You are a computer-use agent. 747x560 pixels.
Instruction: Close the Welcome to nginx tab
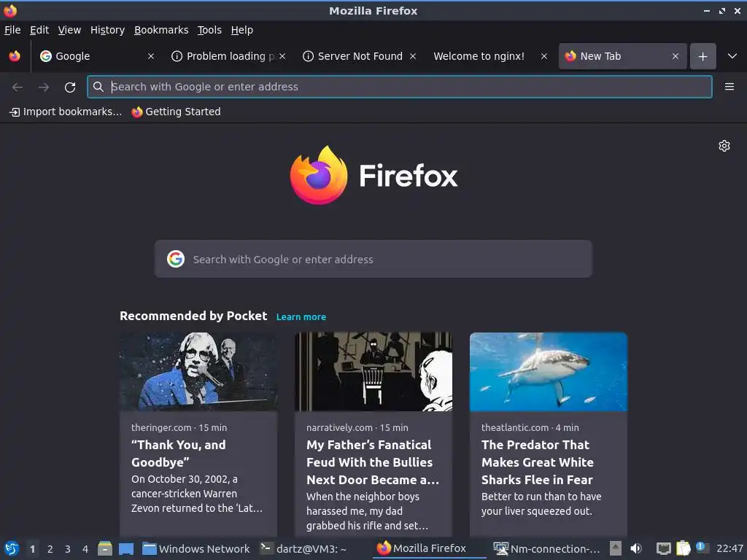(544, 56)
